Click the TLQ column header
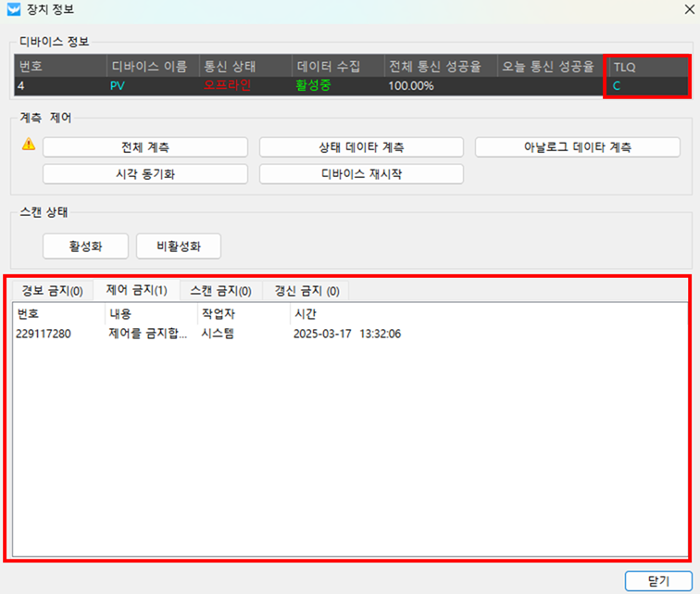The width and height of the screenshot is (700, 594). [625, 67]
